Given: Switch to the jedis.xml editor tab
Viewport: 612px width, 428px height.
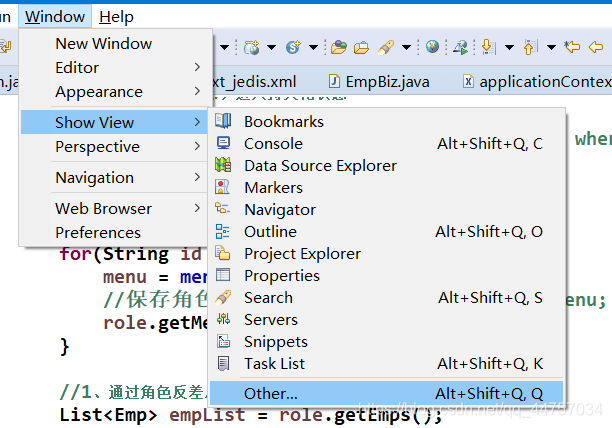Looking at the screenshot, I should click(254, 82).
